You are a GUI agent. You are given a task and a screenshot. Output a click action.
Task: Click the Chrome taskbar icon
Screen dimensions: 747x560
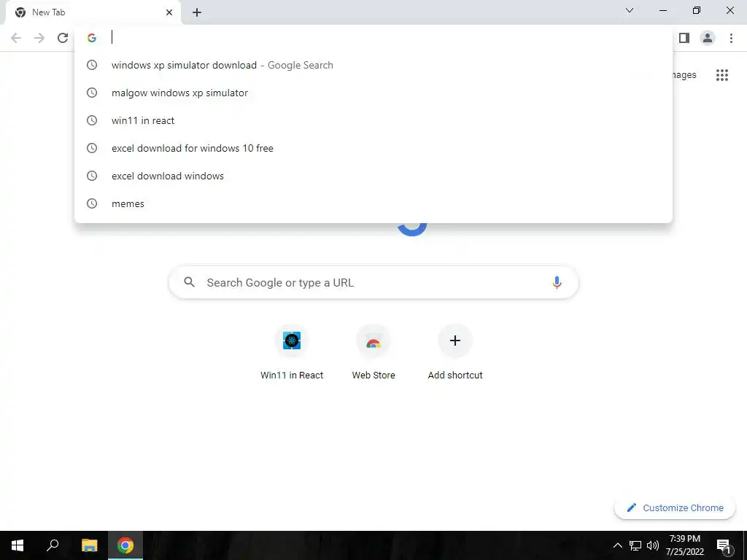click(125, 545)
